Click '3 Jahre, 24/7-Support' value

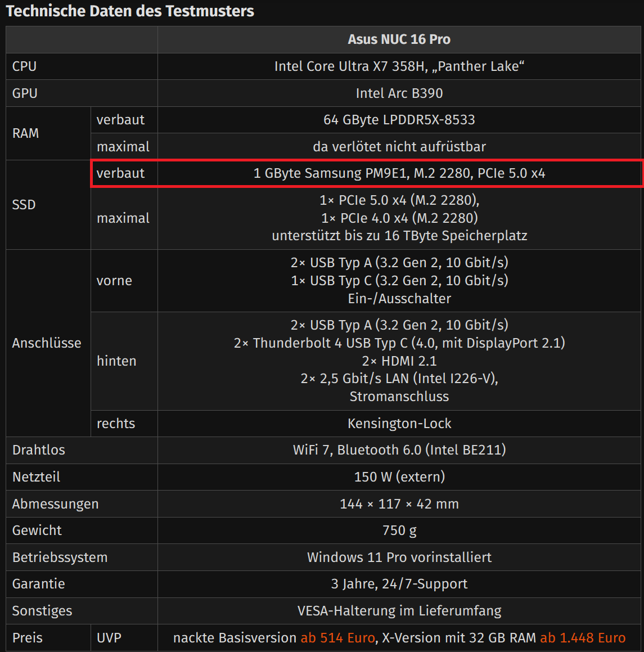[399, 584]
